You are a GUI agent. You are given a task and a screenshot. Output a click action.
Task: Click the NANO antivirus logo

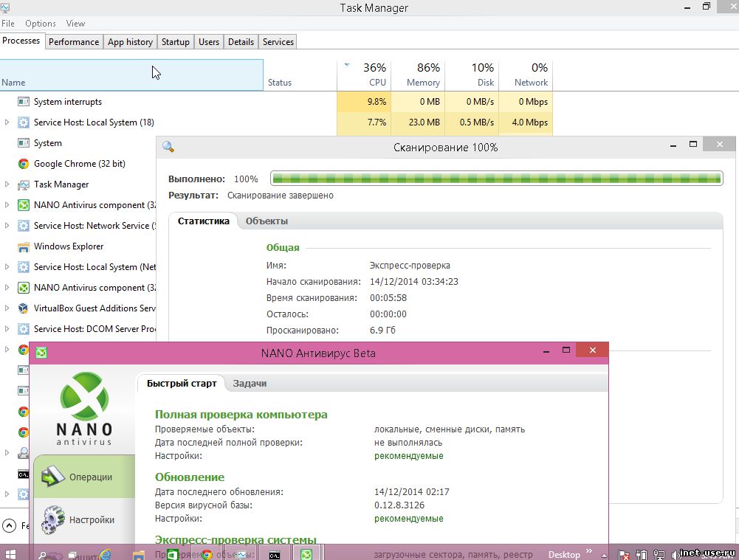coord(84,408)
